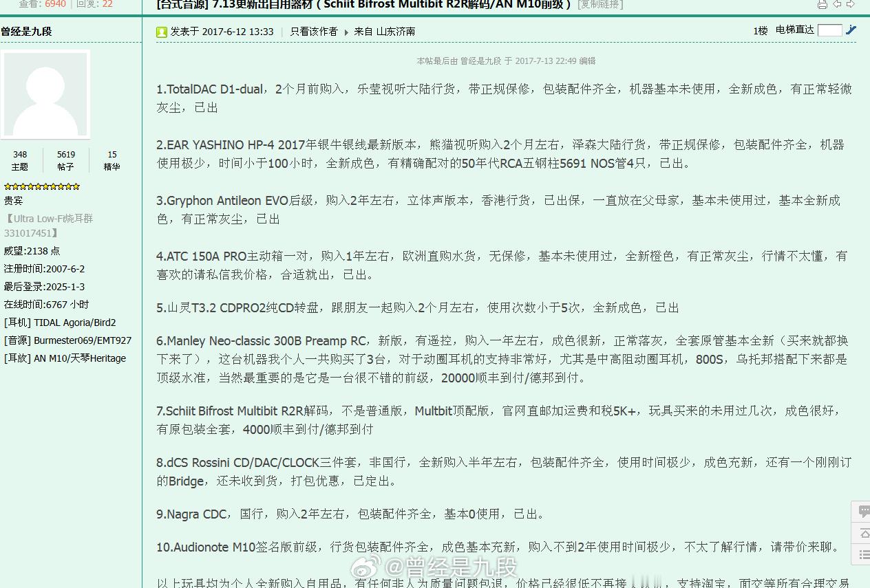The image size is (870, 588).
Task: Focus the 电梯直达 floor number input
Action: pyautogui.click(x=829, y=30)
